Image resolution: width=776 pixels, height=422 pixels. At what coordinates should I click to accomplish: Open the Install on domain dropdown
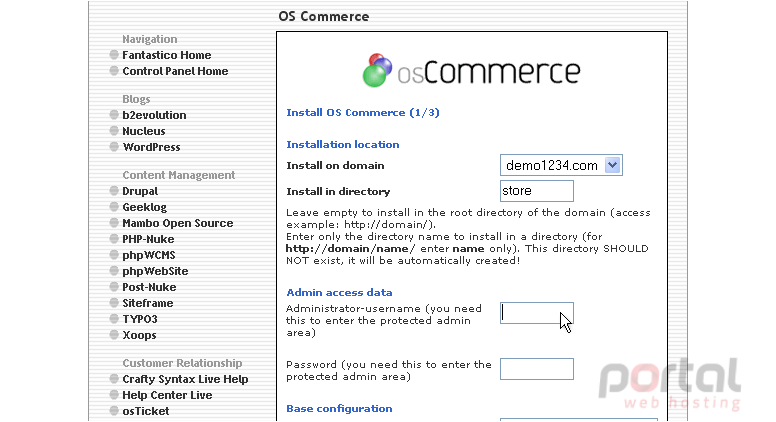[561, 165]
